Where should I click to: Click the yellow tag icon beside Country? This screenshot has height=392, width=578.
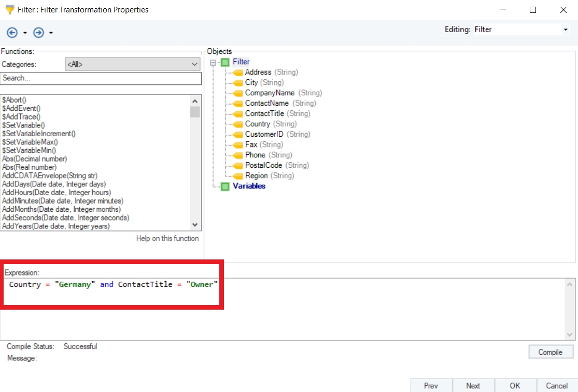237,124
